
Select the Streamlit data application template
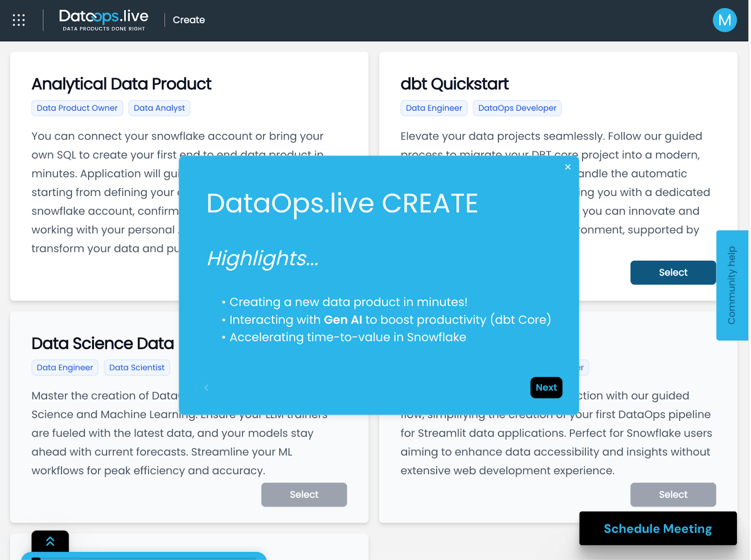(673, 494)
